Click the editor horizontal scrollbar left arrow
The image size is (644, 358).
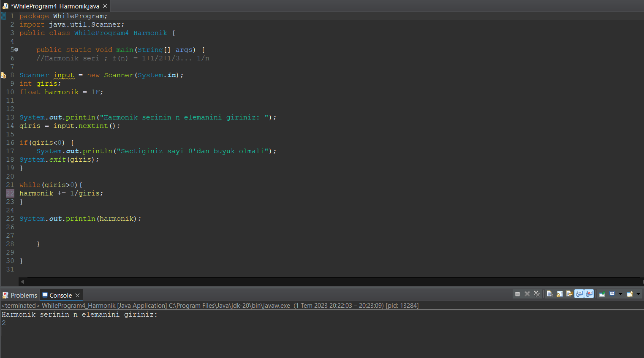coord(22,282)
